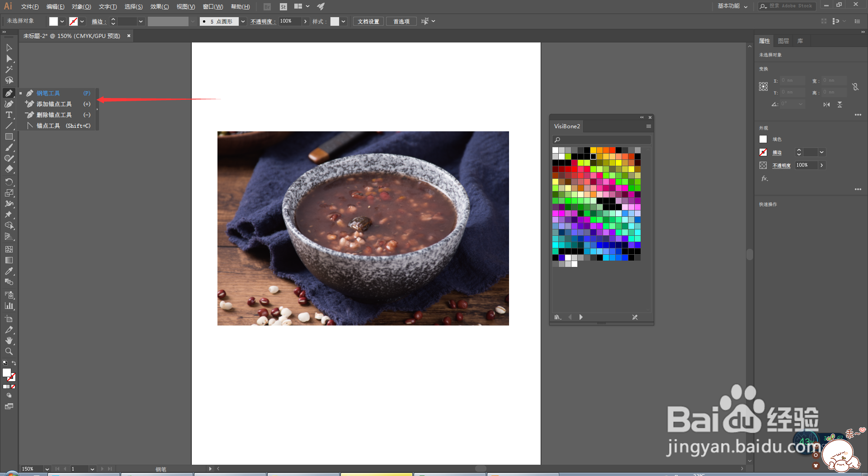Select the Paintbrush tool
The width and height of the screenshot is (868, 476).
click(x=9, y=147)
